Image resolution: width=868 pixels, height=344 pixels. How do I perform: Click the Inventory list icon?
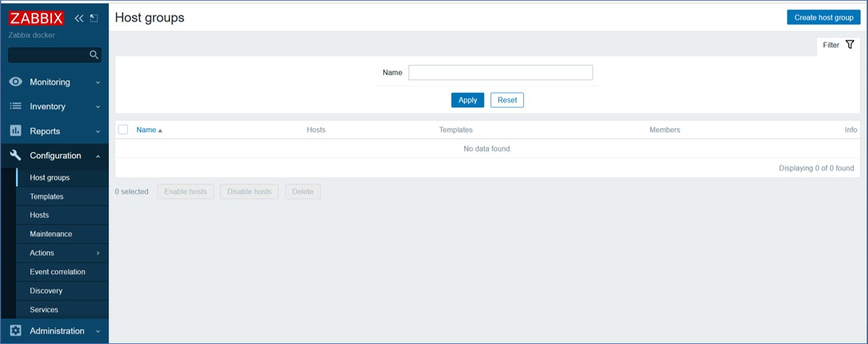[16, 106]
